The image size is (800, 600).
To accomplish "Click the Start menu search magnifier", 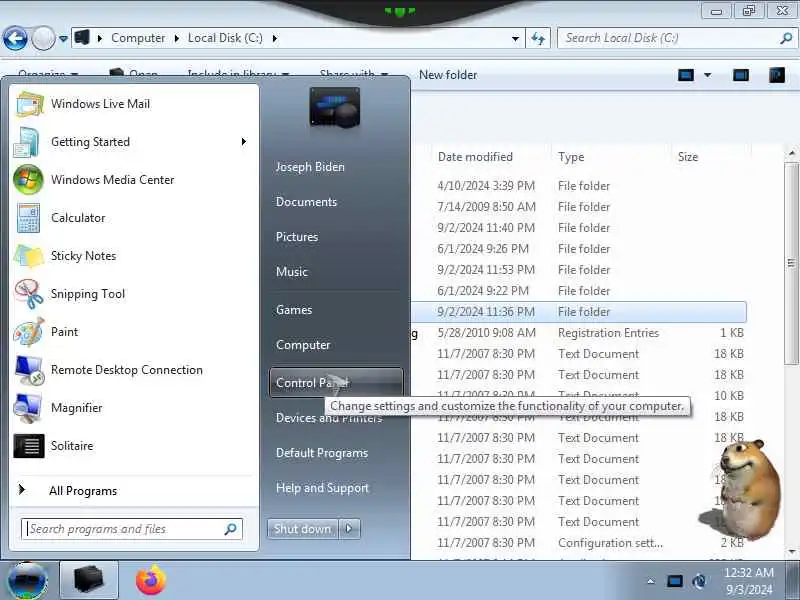I will 231,529.
